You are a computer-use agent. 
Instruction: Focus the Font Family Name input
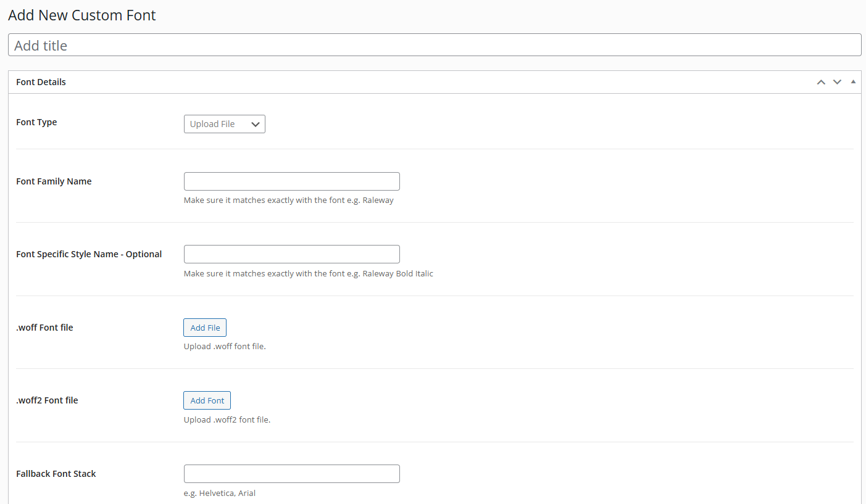[x=292, y=181]
